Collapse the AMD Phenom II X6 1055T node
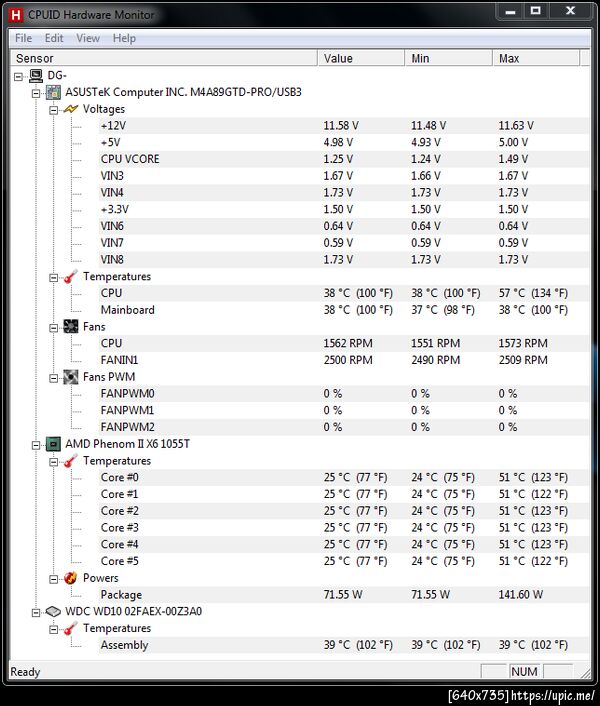600x706 pixels. click(x=36, y=445)
